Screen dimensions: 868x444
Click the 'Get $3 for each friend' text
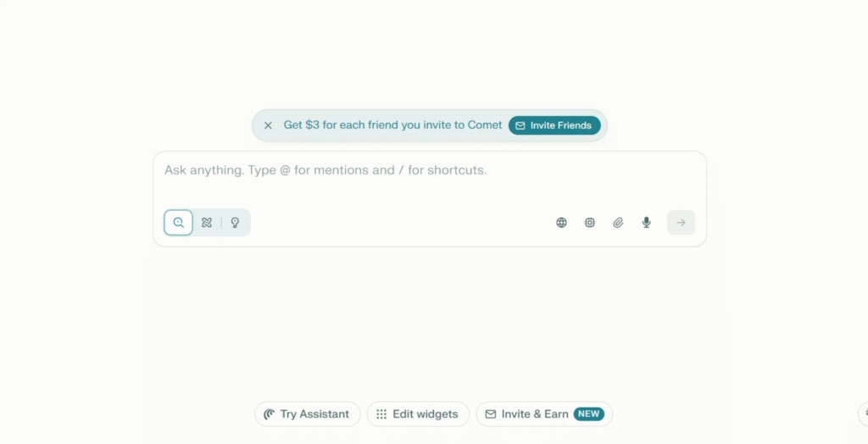point(392,125)
